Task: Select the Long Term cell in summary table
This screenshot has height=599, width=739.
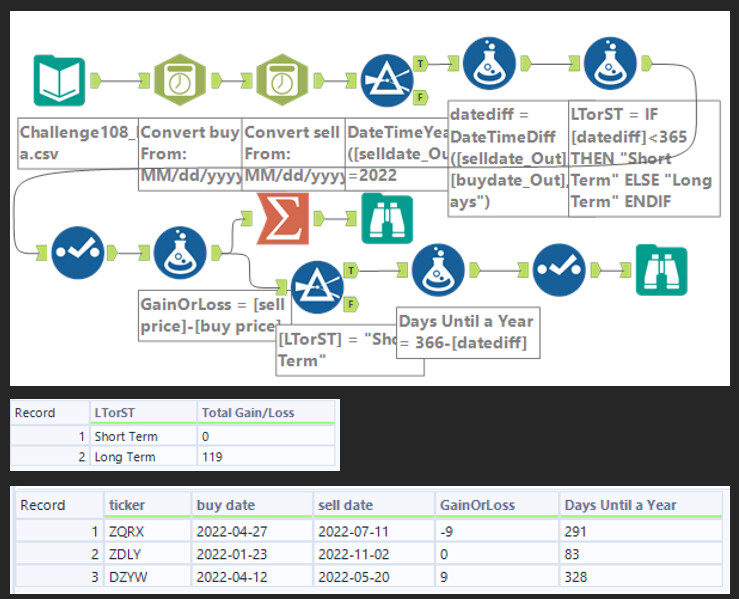Action: point(143,457)
